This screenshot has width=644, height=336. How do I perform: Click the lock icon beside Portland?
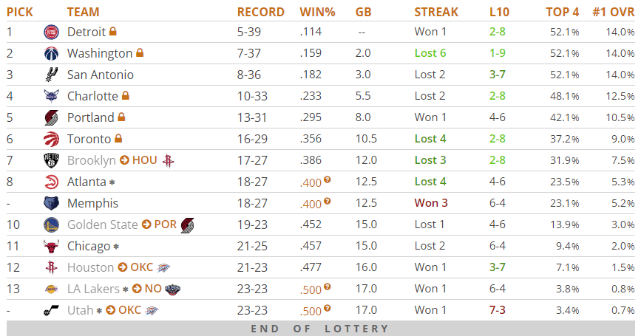click(121, 117)
